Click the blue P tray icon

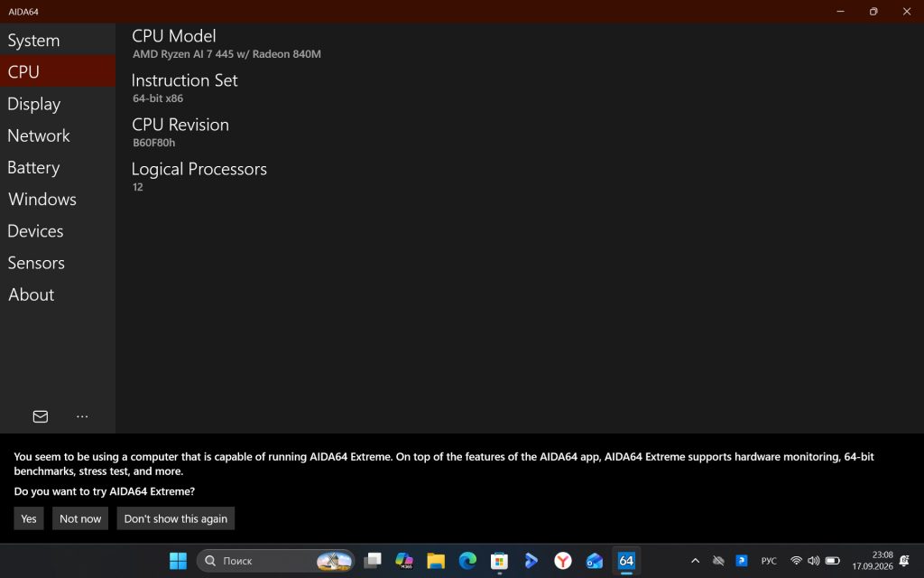pyautogui.click(x=742, y=561)
